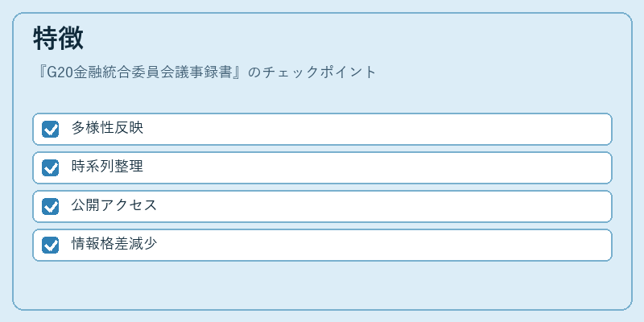Uncheck the 多様性反映 checkbox

point(50,130)
